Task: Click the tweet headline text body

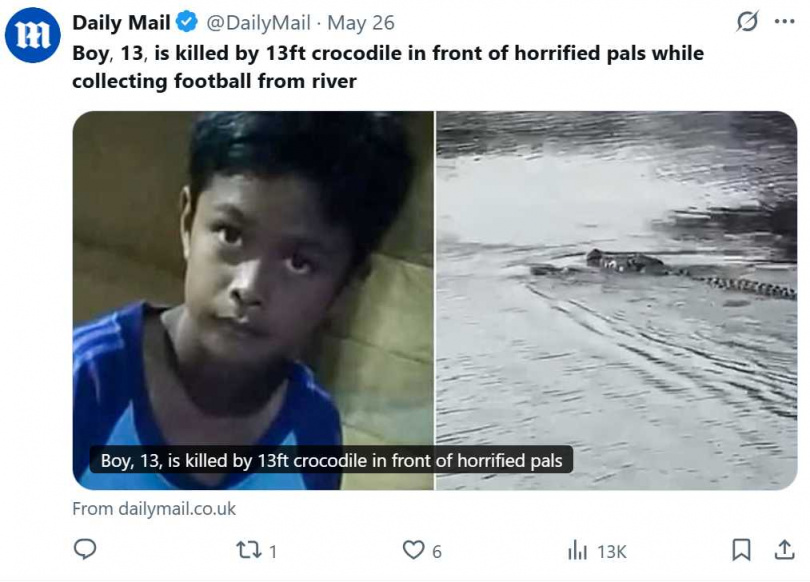Action: pos(387,66)
